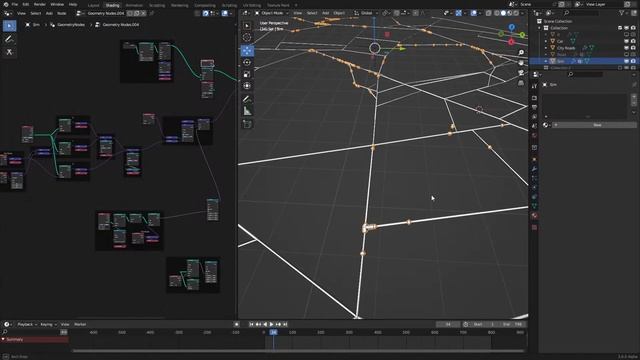
Task: Select the viewport Scale tool
Action: coord(247,74)
